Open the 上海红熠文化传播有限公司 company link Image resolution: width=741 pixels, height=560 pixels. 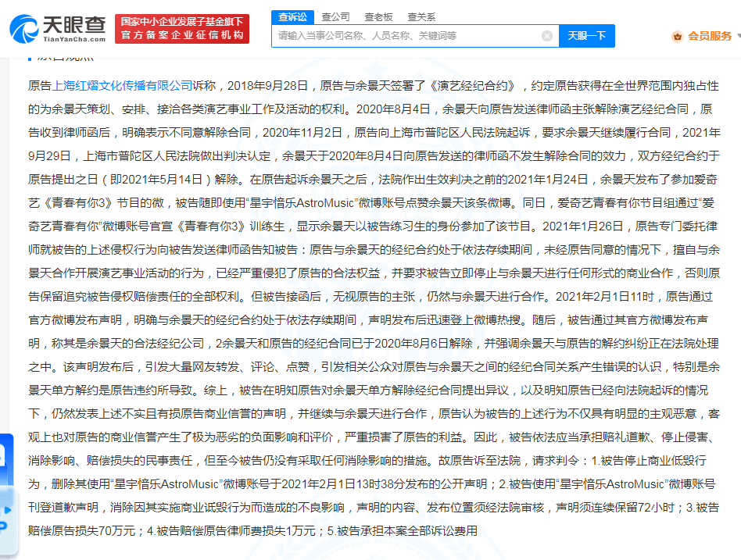coord(122,85)
